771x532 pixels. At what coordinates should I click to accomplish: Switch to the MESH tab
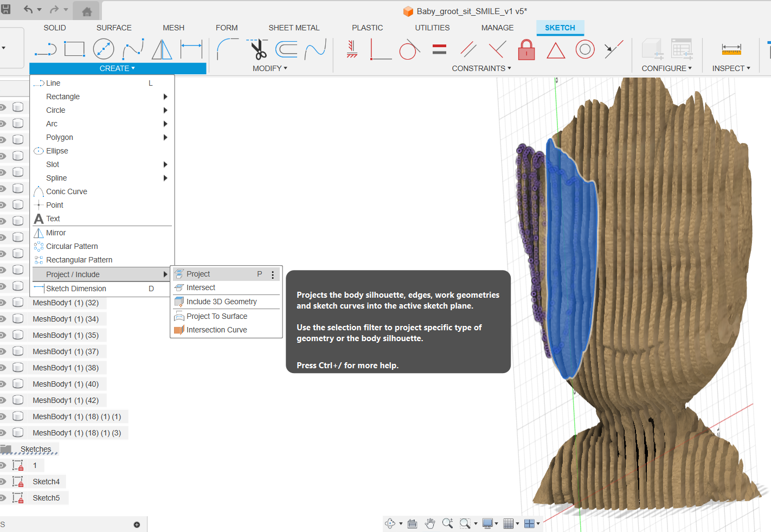tap(174, 28)
